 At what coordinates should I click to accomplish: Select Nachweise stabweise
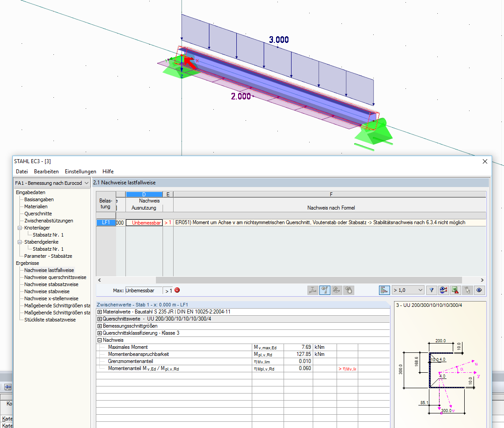click(x=47, y=291)
